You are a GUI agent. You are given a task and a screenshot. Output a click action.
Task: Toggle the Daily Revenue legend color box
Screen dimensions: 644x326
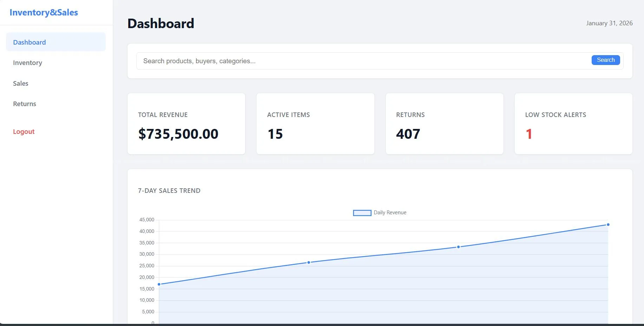[x=362, y=213]
